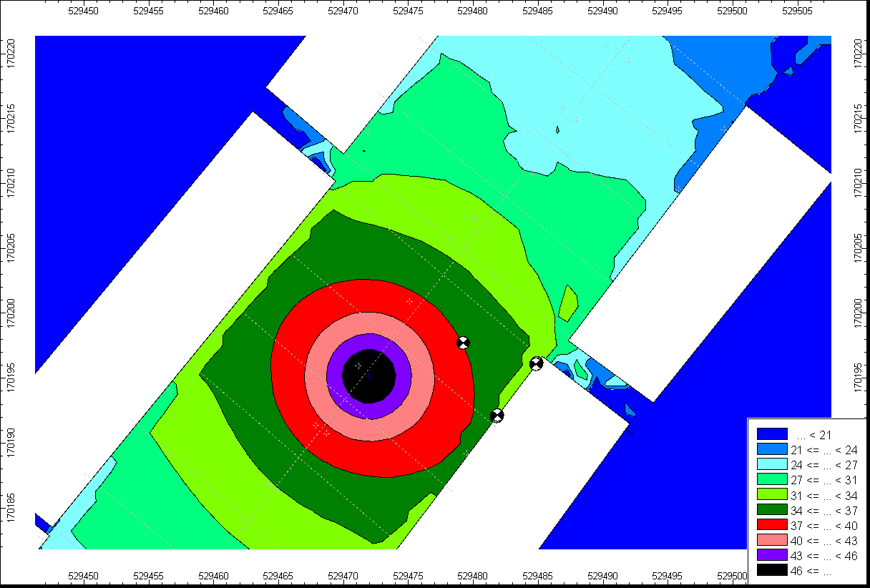Click top axis label 529450
Viewport: 870px width, 588px height.
point(84,11)
